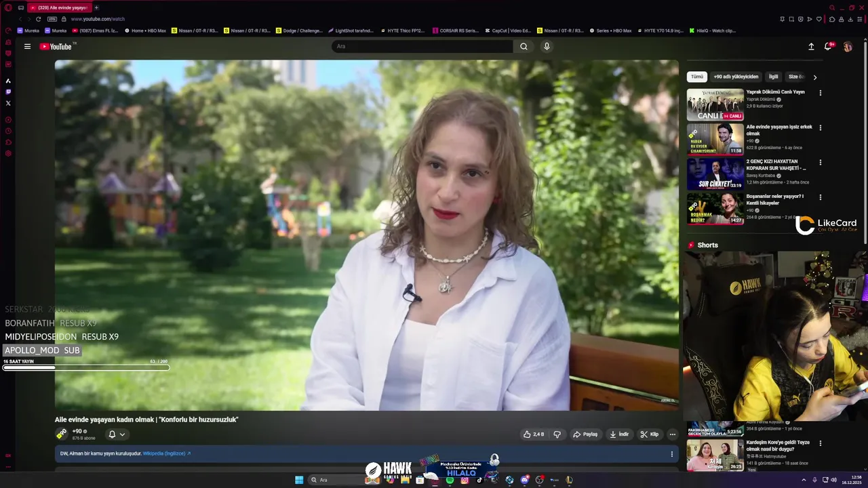
Task: Open Aile evinde yaşayan işsiz erkek thumbnail
Action: [715, 140]
